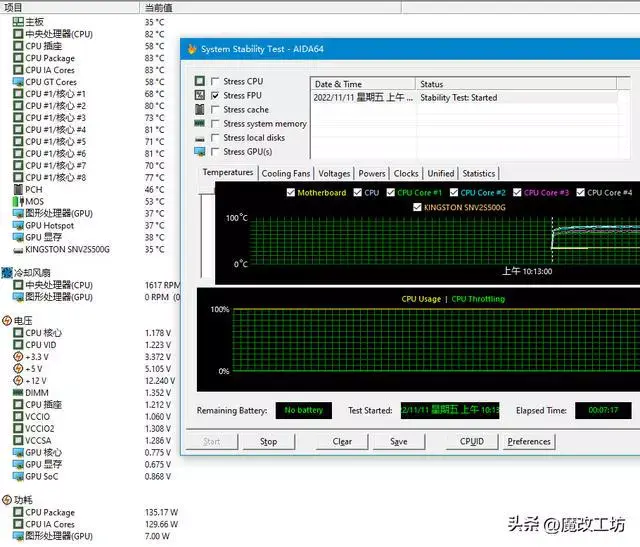Click the lightning icon next to +3.3 V
This screenshot has width=640, height=547.
(x=18, y=357)
